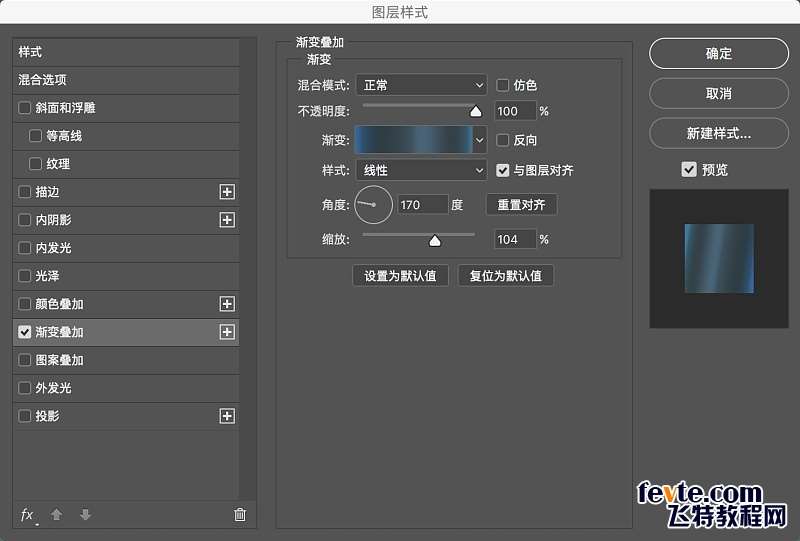This screenshot has width=800, height=541.
Task: Click the angle dial control
Action: [x=373, y=205]
